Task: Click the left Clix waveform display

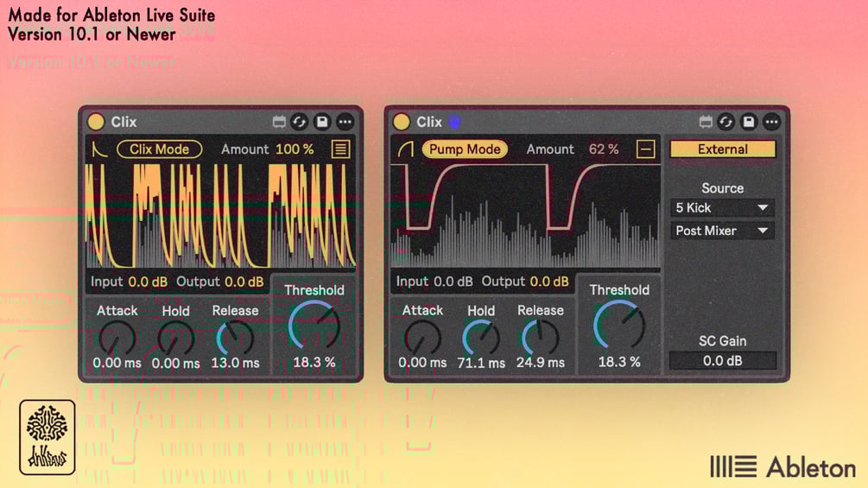Action: coord(220,216)
